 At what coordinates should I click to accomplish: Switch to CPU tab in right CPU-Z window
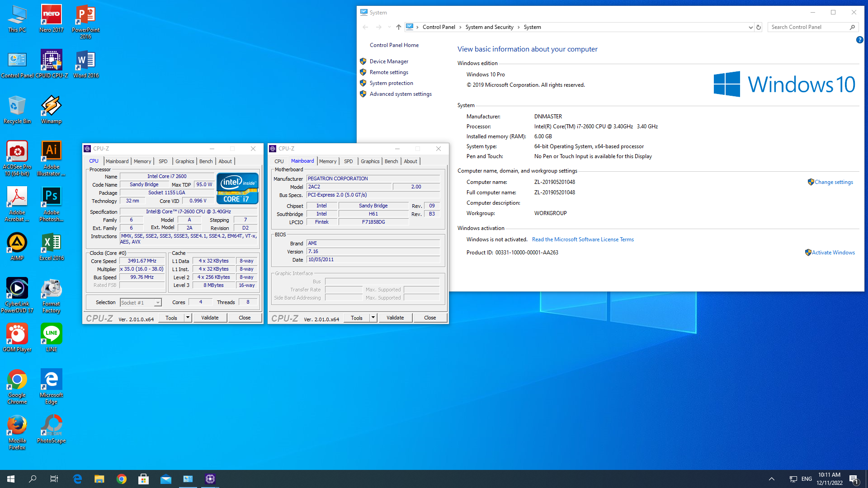coord(279,161)
